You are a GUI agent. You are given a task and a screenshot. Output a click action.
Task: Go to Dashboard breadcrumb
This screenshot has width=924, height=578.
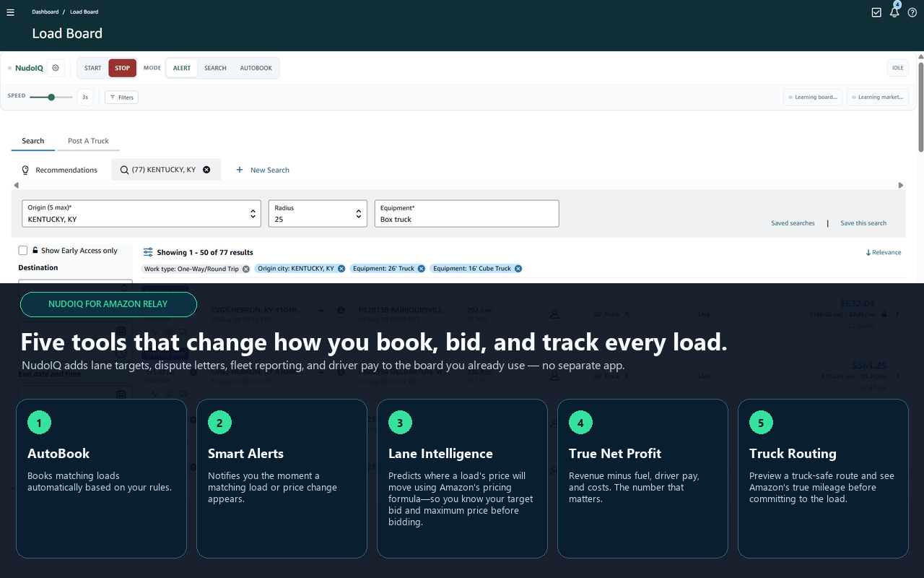[45, 12]
